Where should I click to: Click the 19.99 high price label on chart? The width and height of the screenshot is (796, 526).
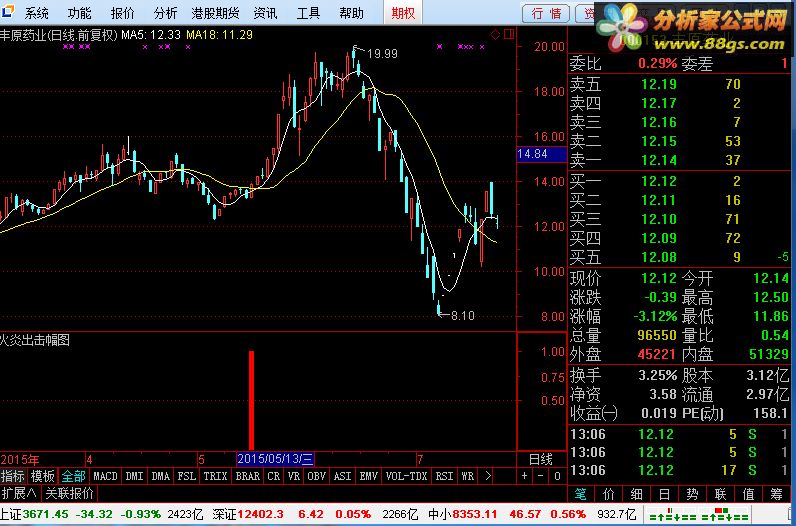point(382,53)
